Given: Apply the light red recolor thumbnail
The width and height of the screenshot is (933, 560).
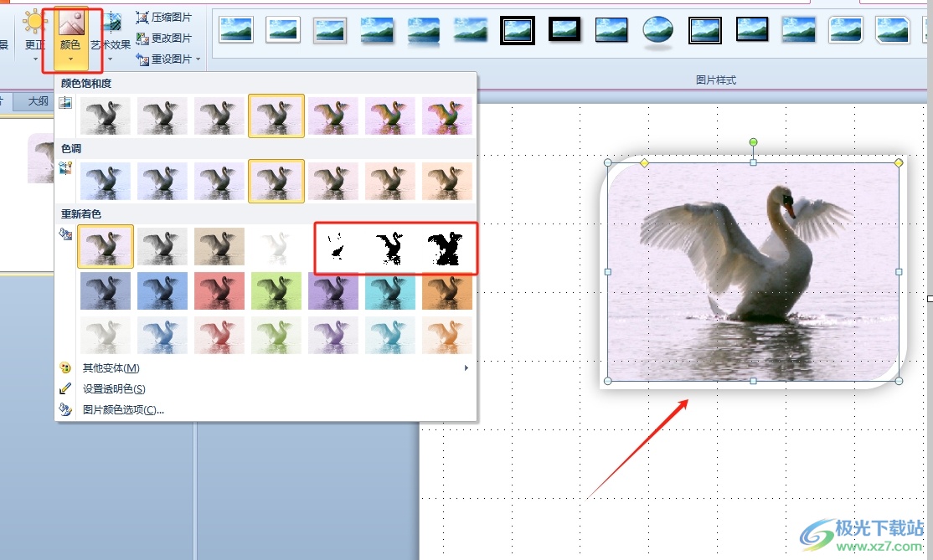Looking at the screenshot, I should tap(219, 336).
